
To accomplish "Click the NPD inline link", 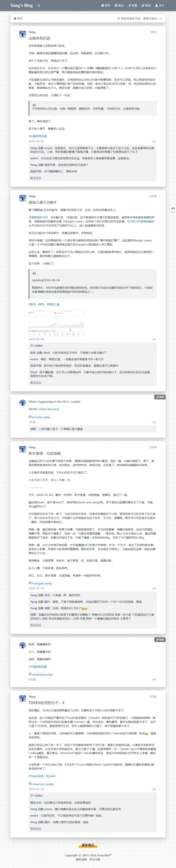I will (x=87, y=545).
